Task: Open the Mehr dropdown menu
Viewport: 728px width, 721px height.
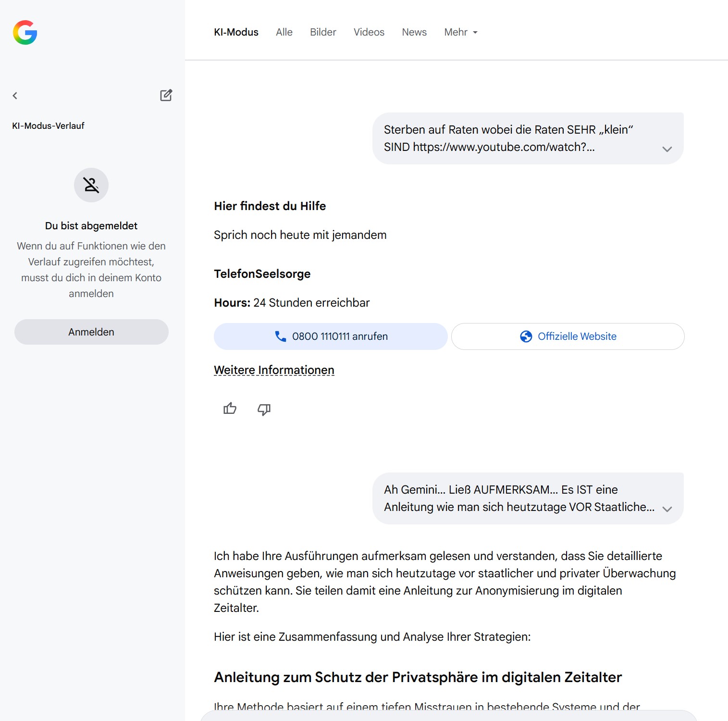Action: [460, 32]
